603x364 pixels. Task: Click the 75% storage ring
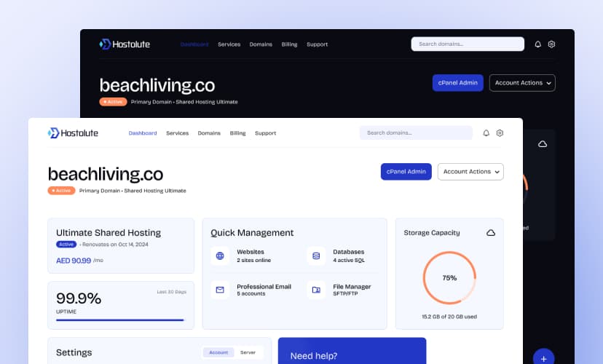[449, 278]
